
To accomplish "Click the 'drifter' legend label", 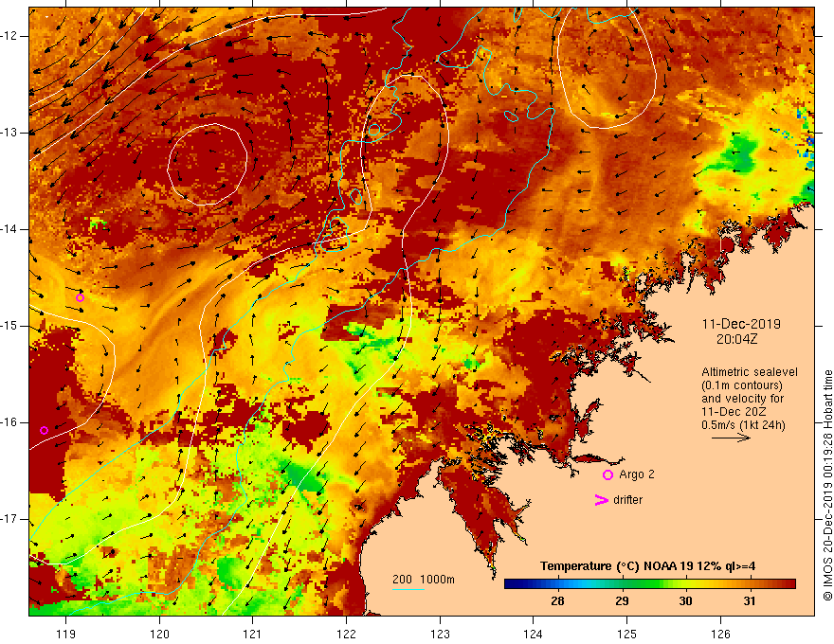I will 627,500.
